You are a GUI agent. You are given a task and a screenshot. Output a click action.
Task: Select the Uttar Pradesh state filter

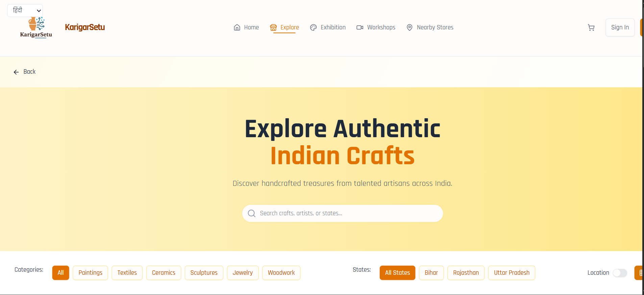pyautogui.click(x=512, y=273)
